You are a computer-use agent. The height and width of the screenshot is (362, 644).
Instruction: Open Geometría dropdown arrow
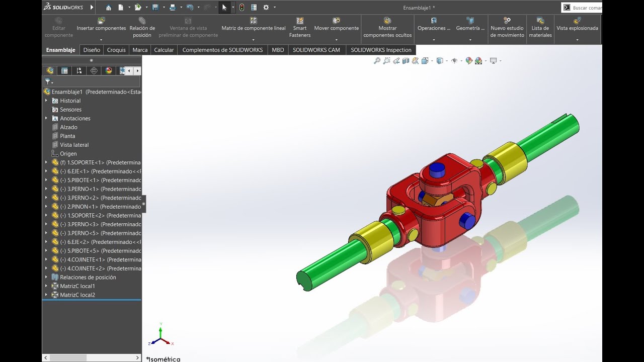point(470,40)
